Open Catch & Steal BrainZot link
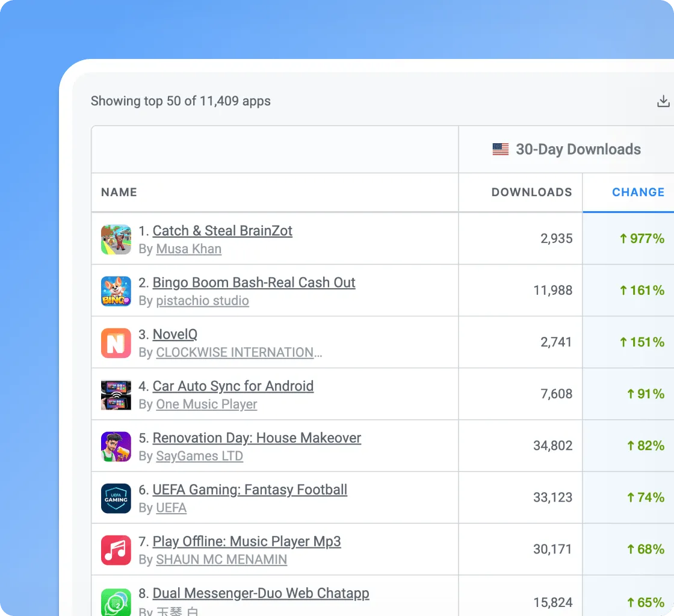This screenshot has width=674, height=616. point(222,230)
